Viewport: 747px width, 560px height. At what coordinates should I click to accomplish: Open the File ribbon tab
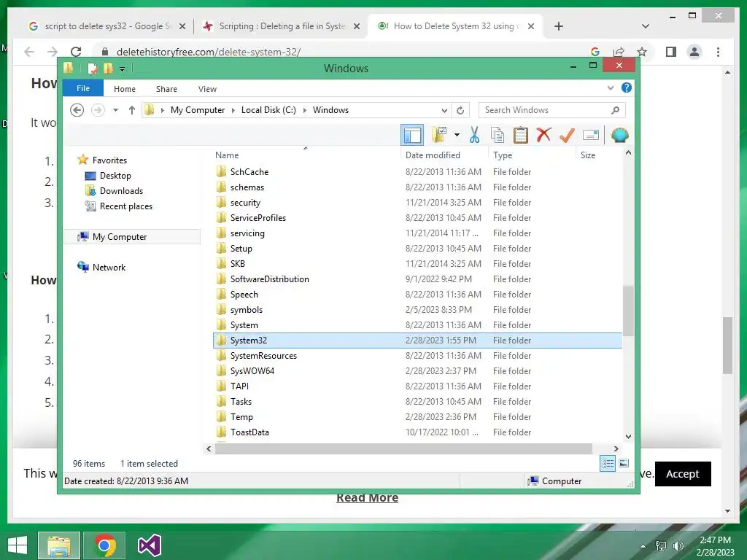(83, 88)
